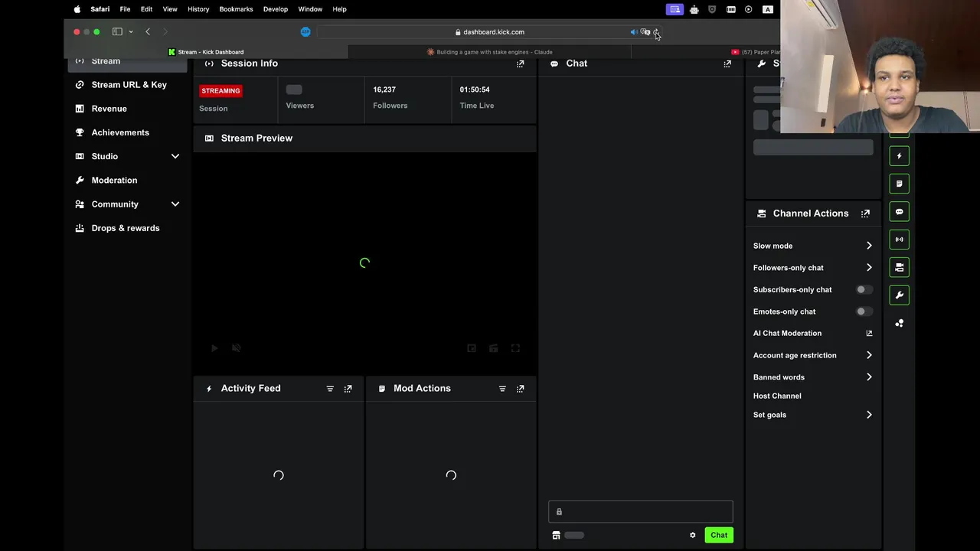The width and height of the screenshot is (980, 551).
Task: Expand the Community sidebar section
Action: click(175, 204)
